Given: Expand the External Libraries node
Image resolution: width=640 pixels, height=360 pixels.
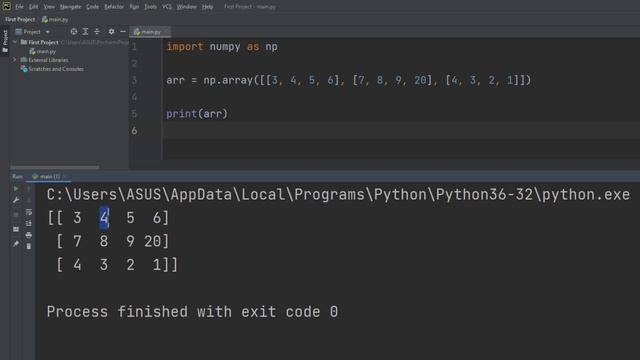Looking at the screenshot, I should coord(15,60).
